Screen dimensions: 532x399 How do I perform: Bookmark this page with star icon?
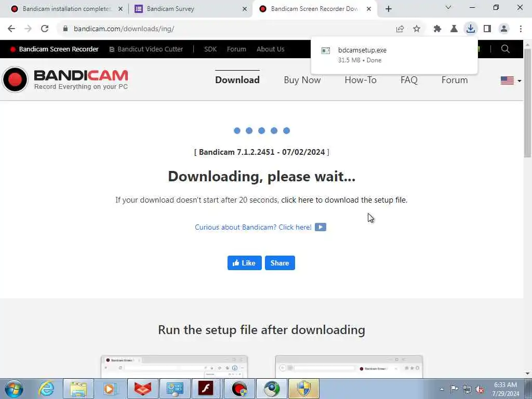pyautogui.click(x=417, y=29)
